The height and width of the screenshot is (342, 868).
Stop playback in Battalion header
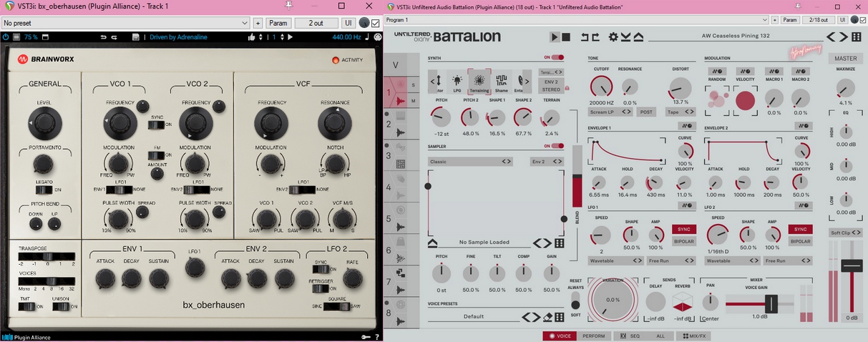click(x=565, y=36)
